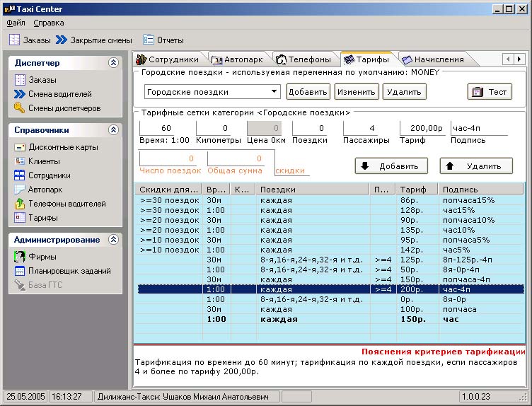Click the version 1.0.0.23 status entry

(x=476, y=396)
